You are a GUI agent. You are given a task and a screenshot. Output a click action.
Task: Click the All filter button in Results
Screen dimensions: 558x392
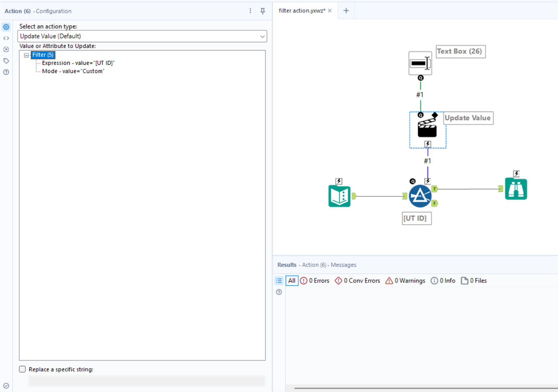point(292,280)
